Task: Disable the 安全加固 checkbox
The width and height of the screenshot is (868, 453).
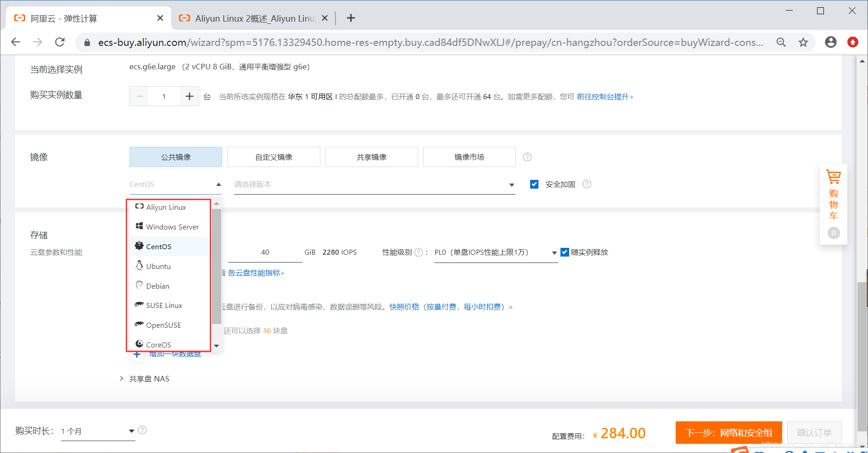Action: pyautogui.click(x=534, y=184)
